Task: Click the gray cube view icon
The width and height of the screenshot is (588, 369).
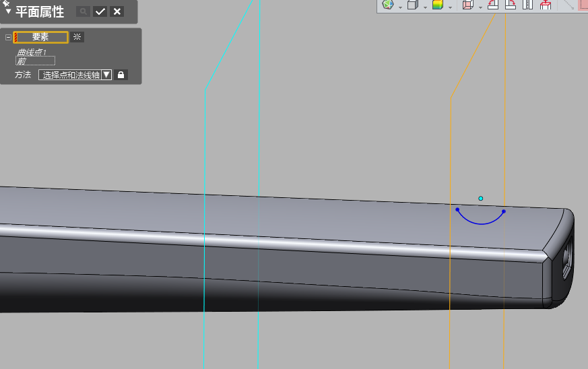Action: point(412,5)
